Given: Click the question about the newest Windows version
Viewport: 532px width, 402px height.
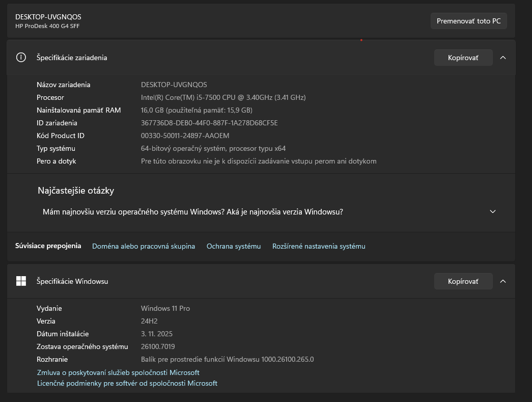Looking at the screenshot, I should [192, 212].
